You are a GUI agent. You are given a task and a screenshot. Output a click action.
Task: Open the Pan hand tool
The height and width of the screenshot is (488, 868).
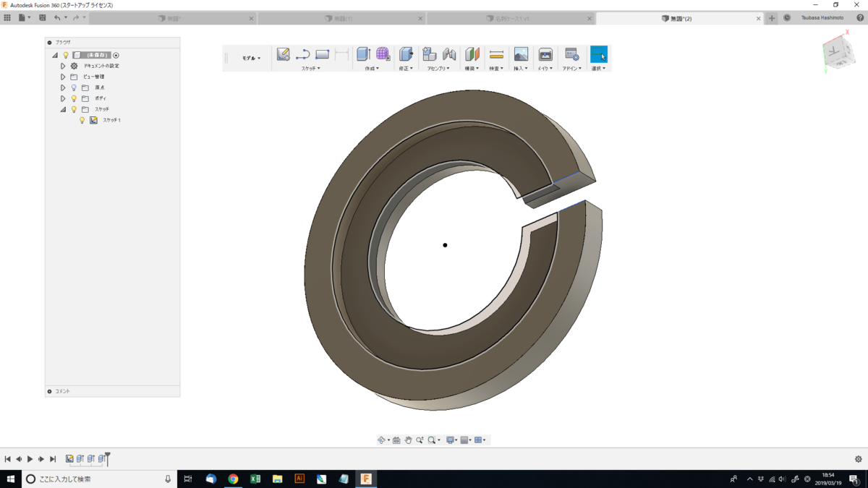[408, 440]
